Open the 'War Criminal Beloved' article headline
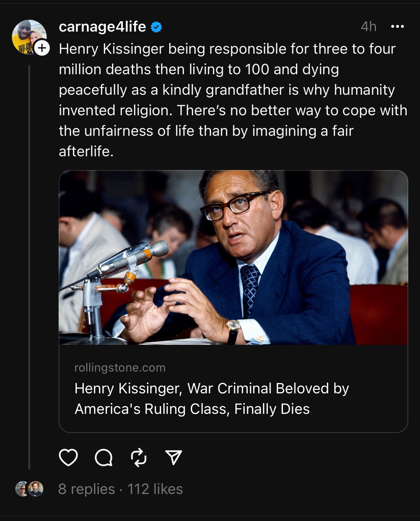 pyautogui.click(x=212, y=399)
